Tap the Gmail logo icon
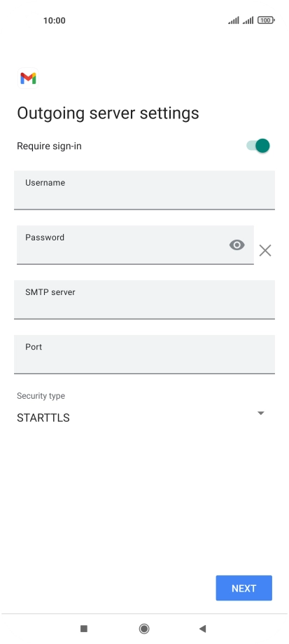The width and height of the screenshot is (289, 644). coord(28,78)
